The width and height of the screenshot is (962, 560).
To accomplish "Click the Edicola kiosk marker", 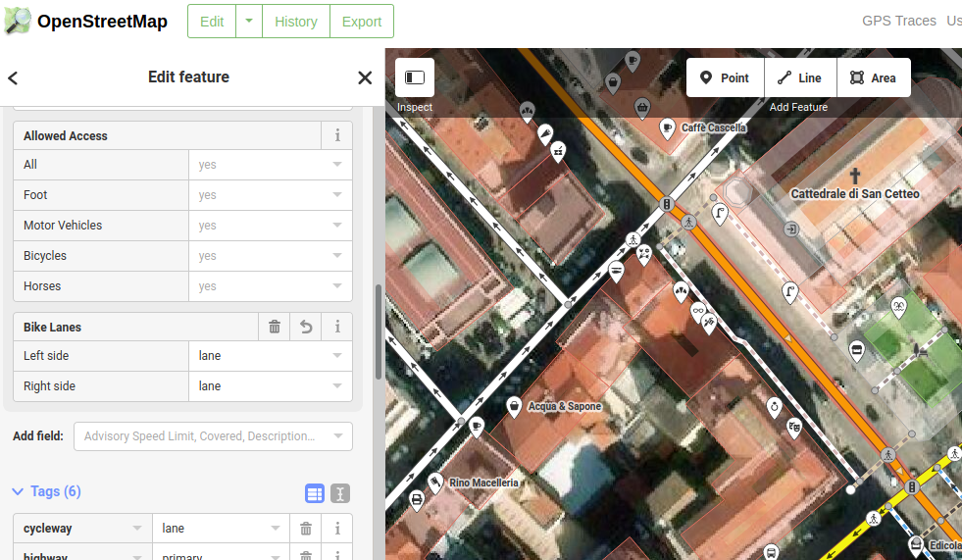I will pyautogui.click(x=916, y=544).
